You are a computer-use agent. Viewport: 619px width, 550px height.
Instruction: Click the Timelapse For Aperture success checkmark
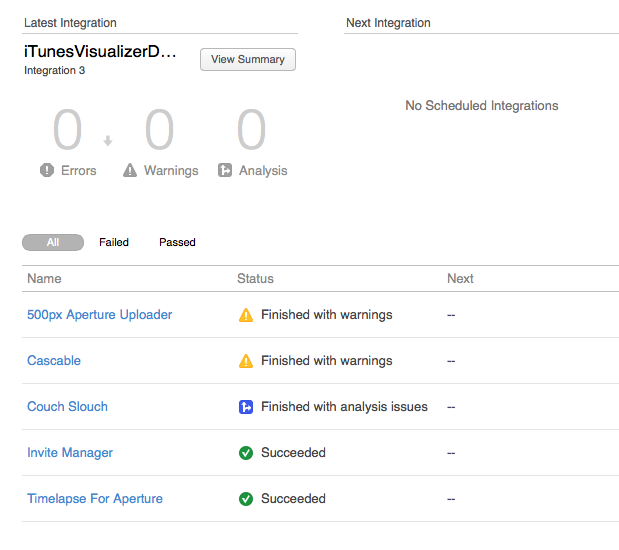coord(246,499)
